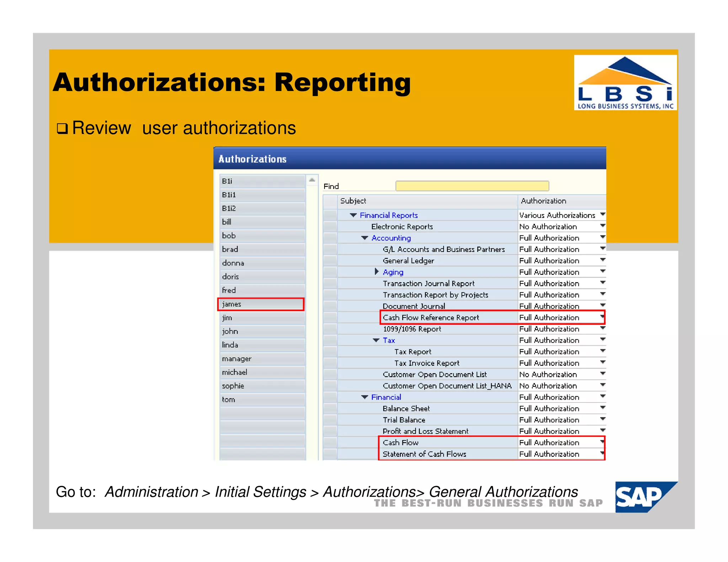Select user donna in the list
This screenshot has height=562, width=728.
pyautogui.click(x=262, y=263)
